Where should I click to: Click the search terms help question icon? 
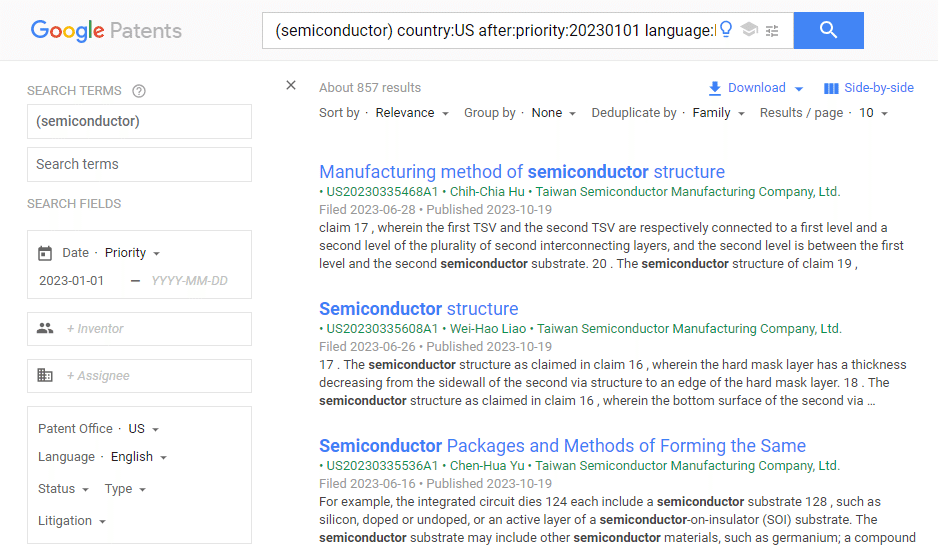coord(139,91)
